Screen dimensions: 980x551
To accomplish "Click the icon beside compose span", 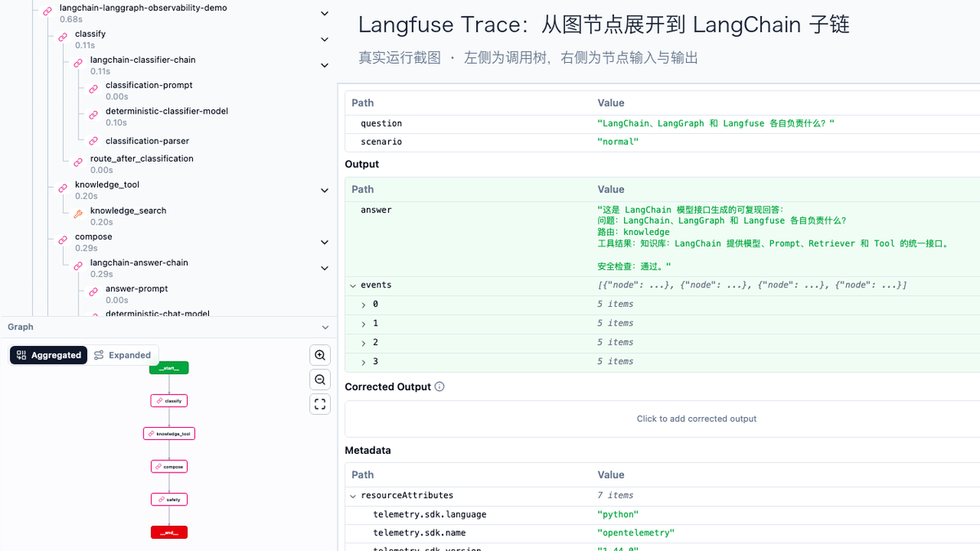I will click(63, 242).
